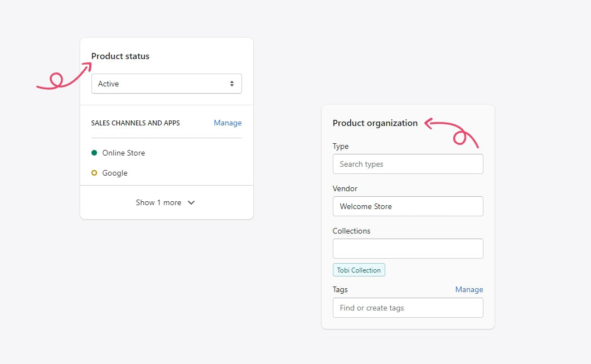Focus the Find or create tags field
Screen dimensions: 591x364
[x=408, y=308]
